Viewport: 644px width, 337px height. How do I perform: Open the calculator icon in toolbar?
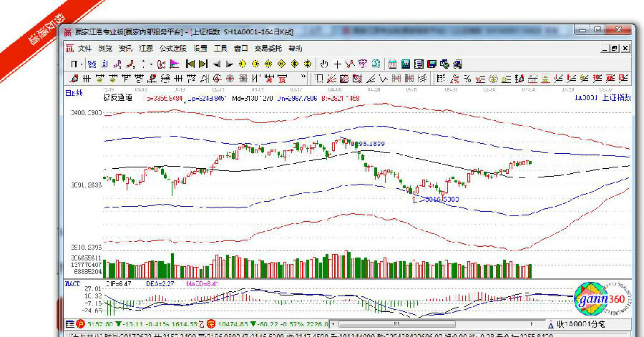[x=405, y=64]
